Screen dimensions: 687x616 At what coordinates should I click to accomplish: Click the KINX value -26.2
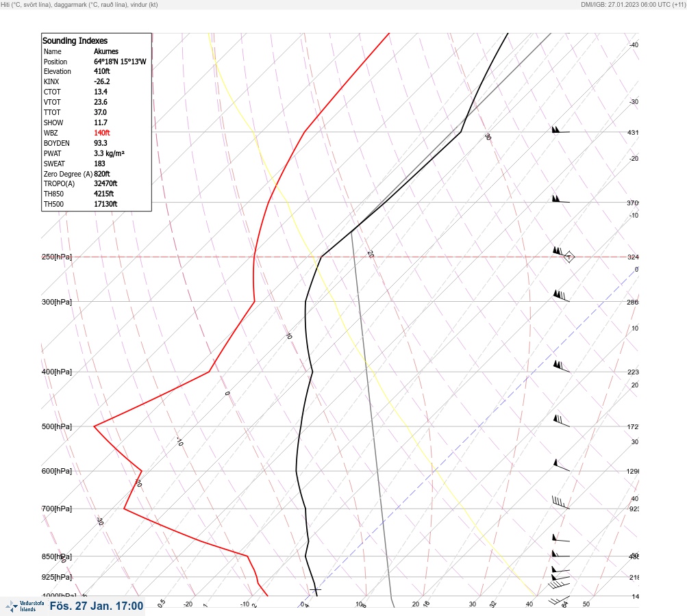101,82
